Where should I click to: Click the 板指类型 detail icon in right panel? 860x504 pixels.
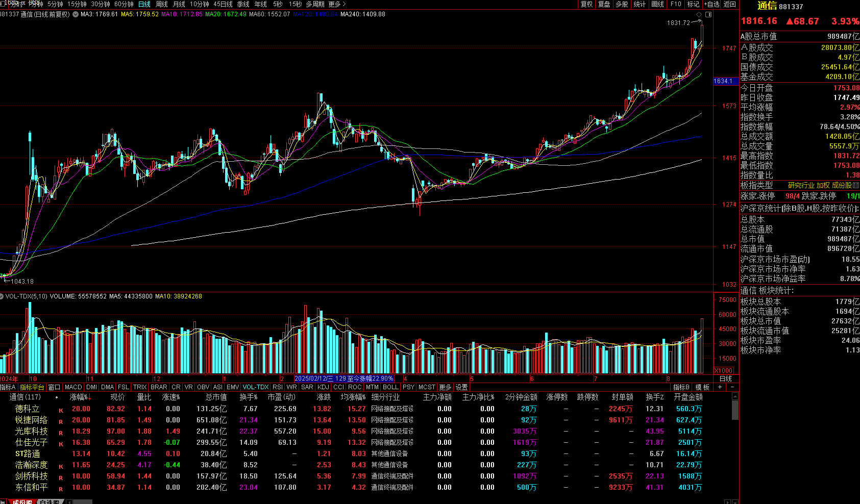[856, 185]
